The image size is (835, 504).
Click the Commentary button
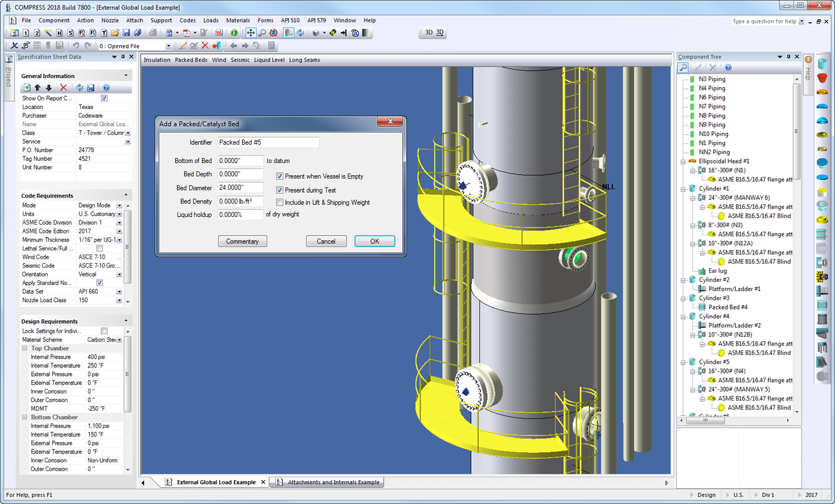click(243, 241)
